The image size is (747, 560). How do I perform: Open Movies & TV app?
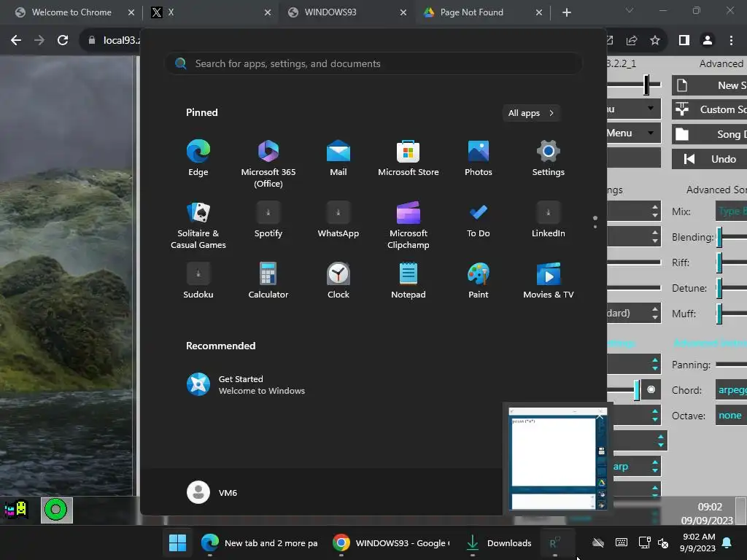tap(549, 281)
